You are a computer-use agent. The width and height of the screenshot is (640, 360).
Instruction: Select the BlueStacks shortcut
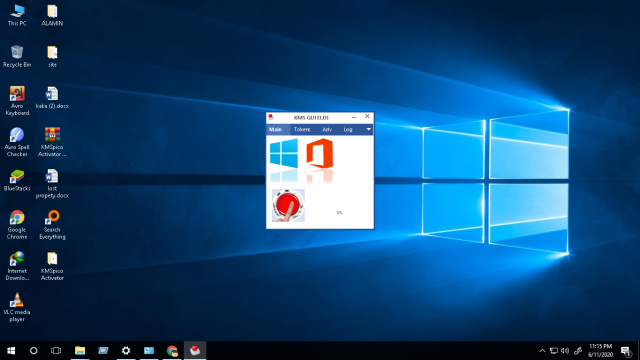[x=17, y=180]
